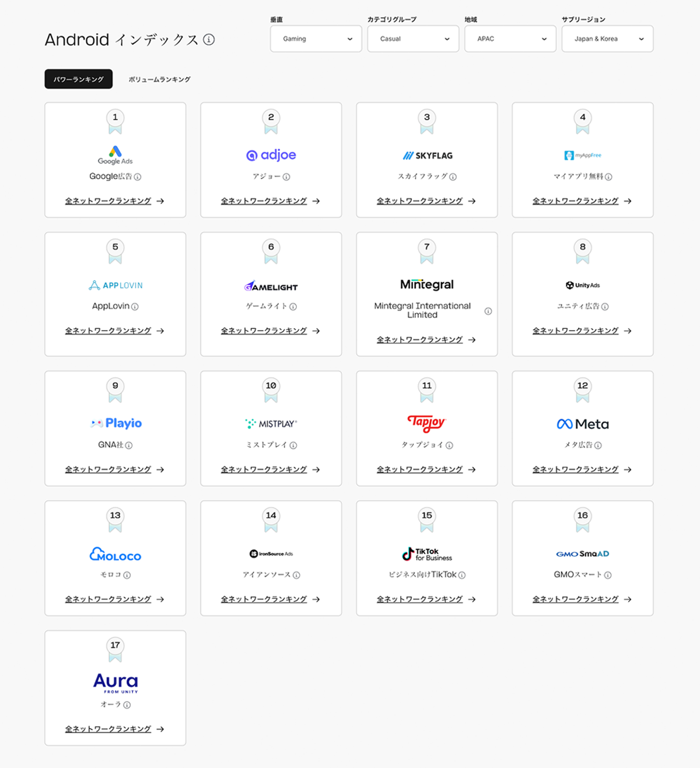This screenshot has height=768, width=700.
Task: Open 全ネットワークランキング link under アイアンソース
Action: click(270, 599)
